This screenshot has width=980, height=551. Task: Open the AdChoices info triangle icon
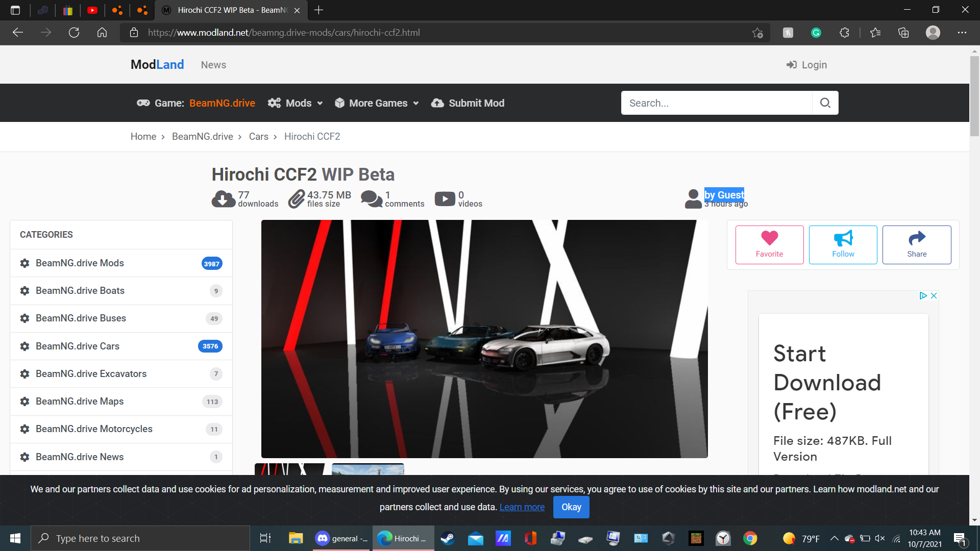pyautogui.click(x=923, y=296)
